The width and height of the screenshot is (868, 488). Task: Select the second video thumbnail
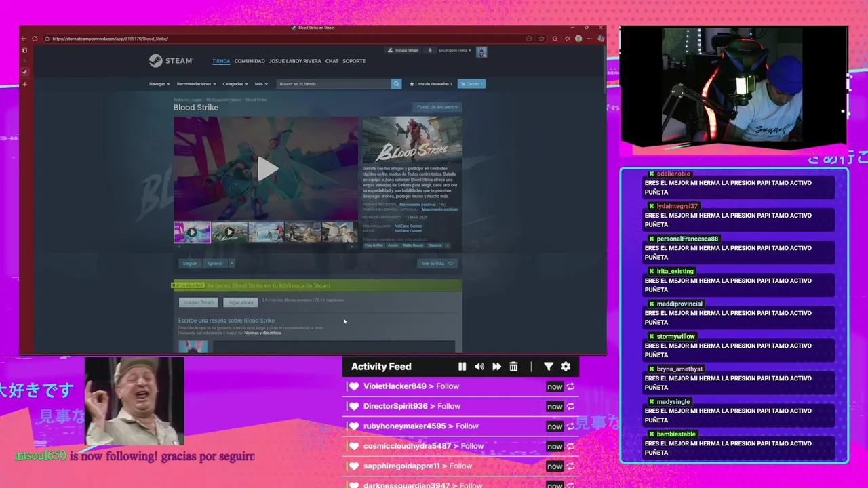[229, 232]
